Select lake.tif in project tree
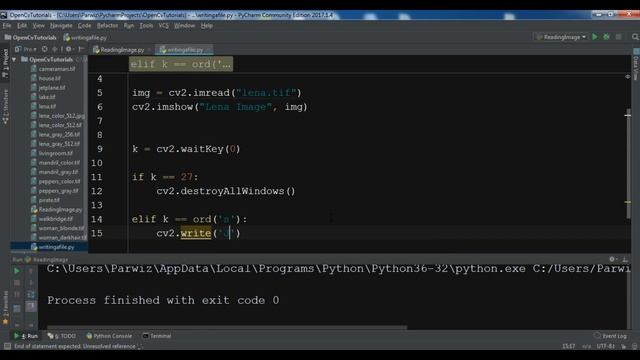640x360 pixels. pyautogui.click(x=47, y=97)
